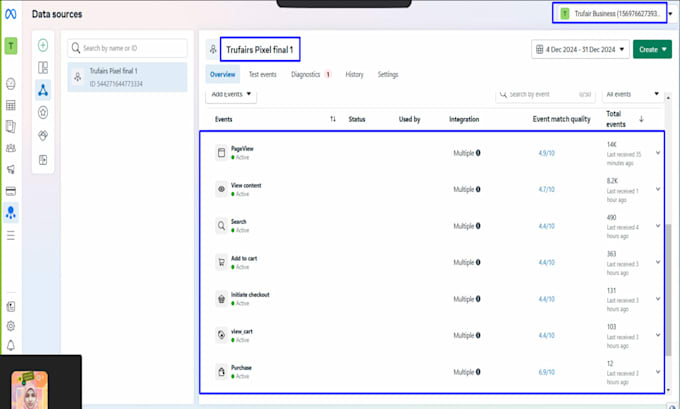This screenshot has height=409, width=680.
Task: Click the Add to cart icon
Action: tap(222, 262)
